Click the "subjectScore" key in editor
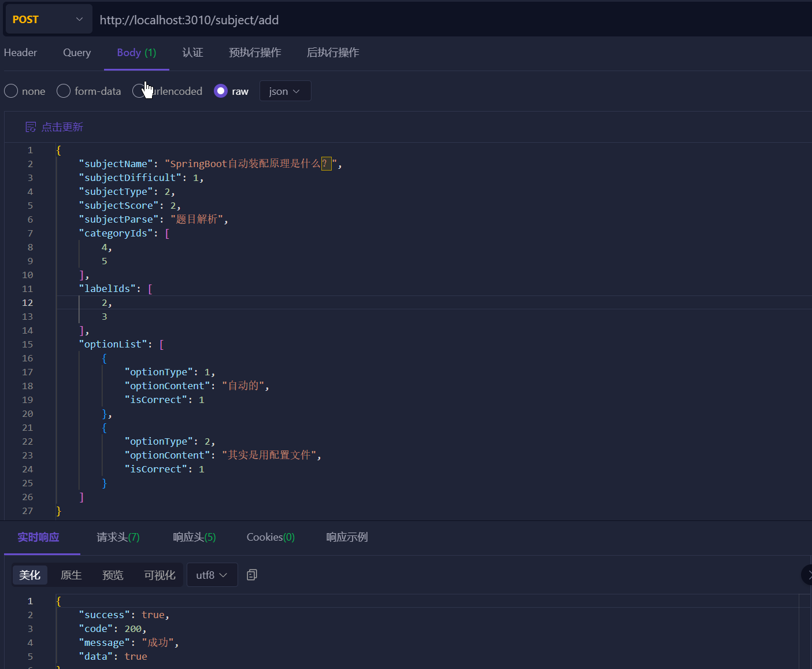Image resolution: width=812 pixels, height=669 pixels. pos(118,205)
